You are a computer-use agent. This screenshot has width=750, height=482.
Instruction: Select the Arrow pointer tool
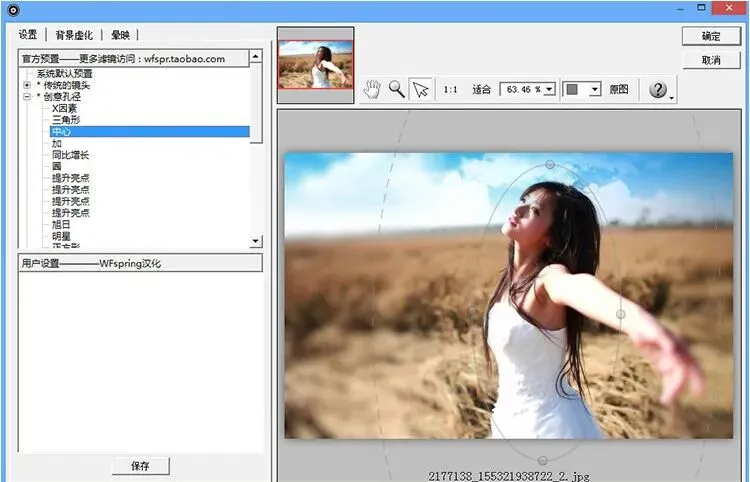click(420, 89)
